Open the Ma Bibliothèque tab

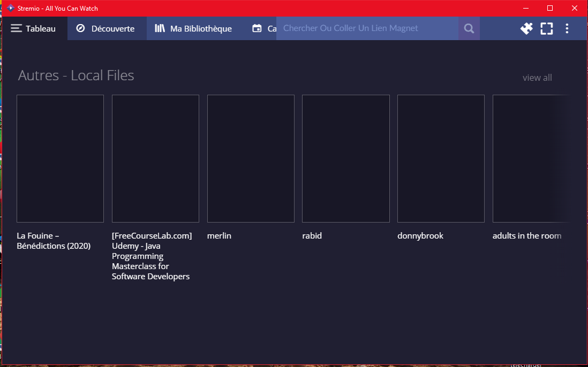(194, 28)
